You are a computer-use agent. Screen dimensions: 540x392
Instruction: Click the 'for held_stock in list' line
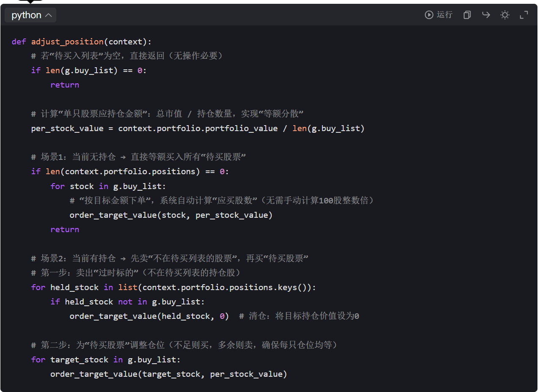(x=174, y=287)
